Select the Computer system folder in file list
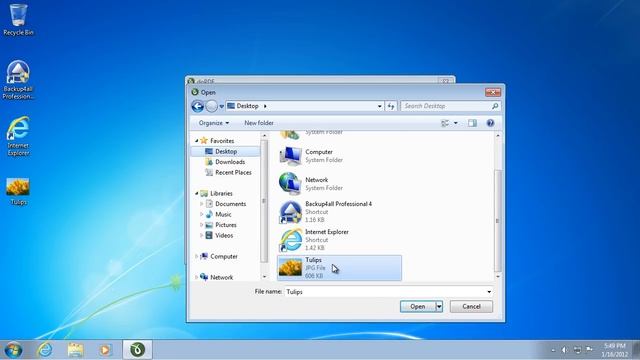This screenshot has width=640, height=360. tap(339, 156)
